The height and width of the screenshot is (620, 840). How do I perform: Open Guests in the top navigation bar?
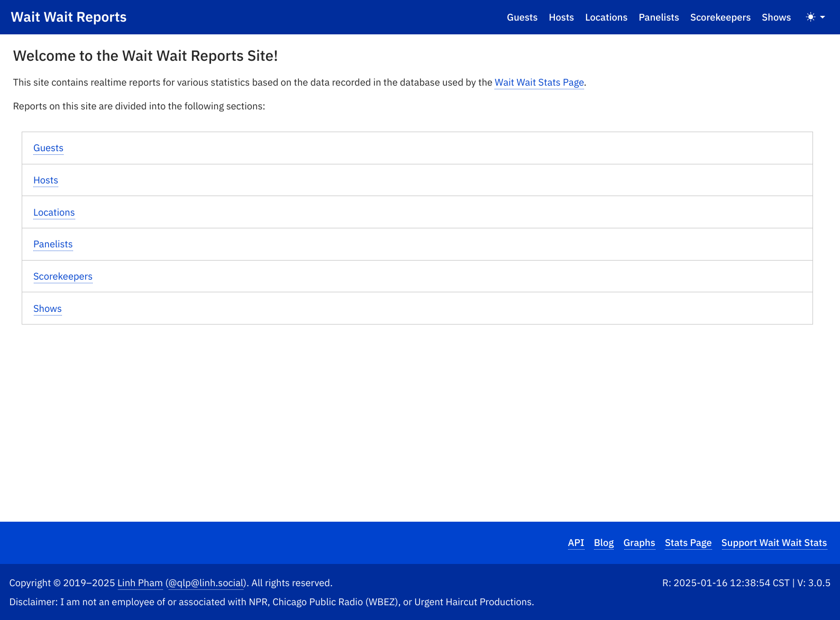pyautogui.click(x=522, y=17)
